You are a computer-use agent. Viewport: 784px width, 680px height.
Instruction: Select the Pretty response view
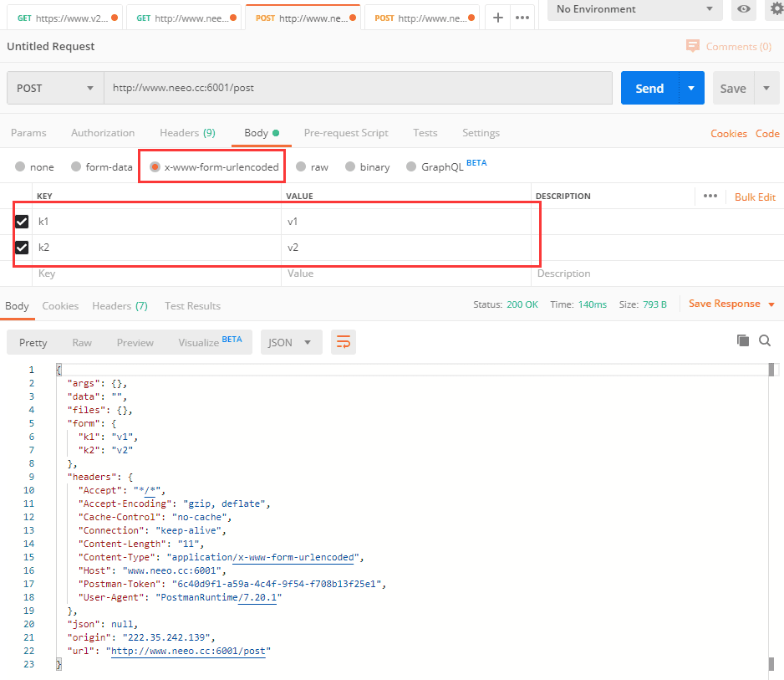(33, 342)
